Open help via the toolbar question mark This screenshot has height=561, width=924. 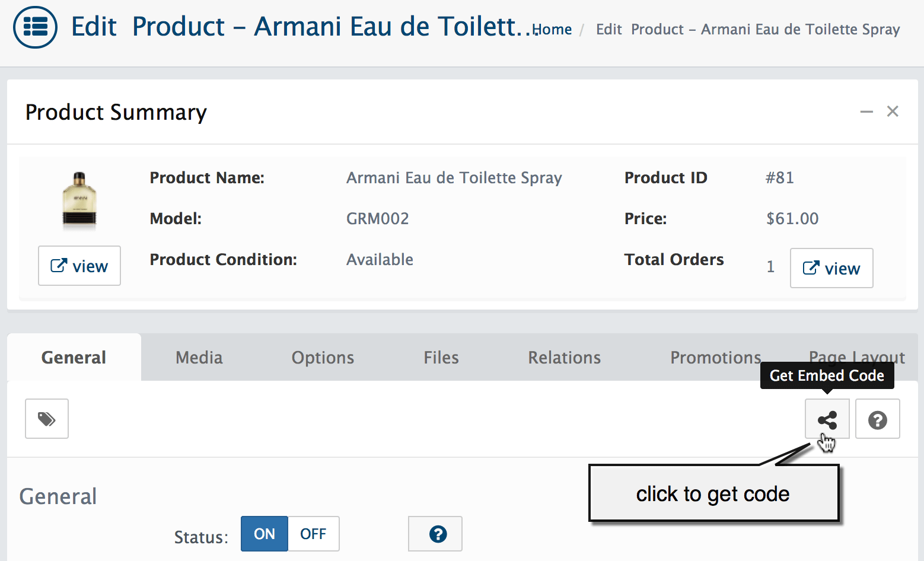coord(878,419)
